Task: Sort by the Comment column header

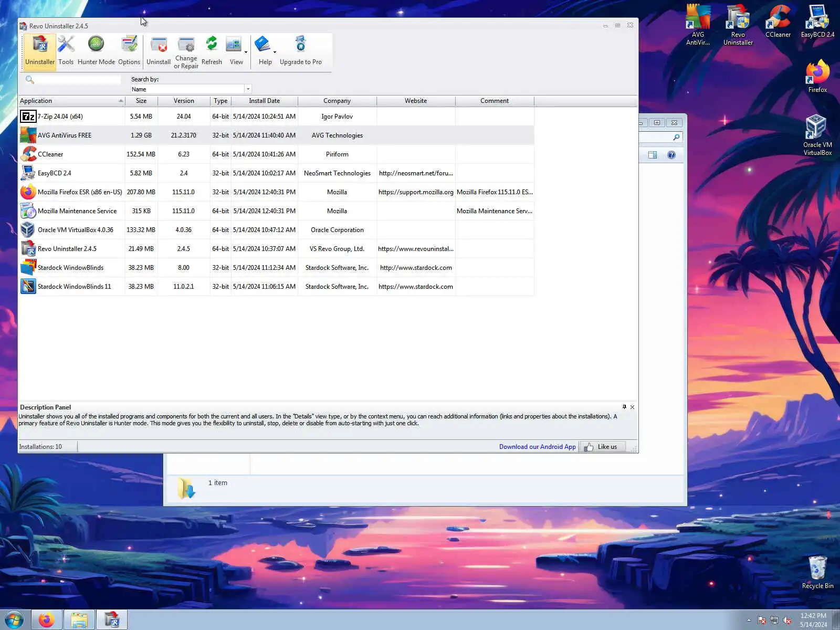Action: point(495,101)
